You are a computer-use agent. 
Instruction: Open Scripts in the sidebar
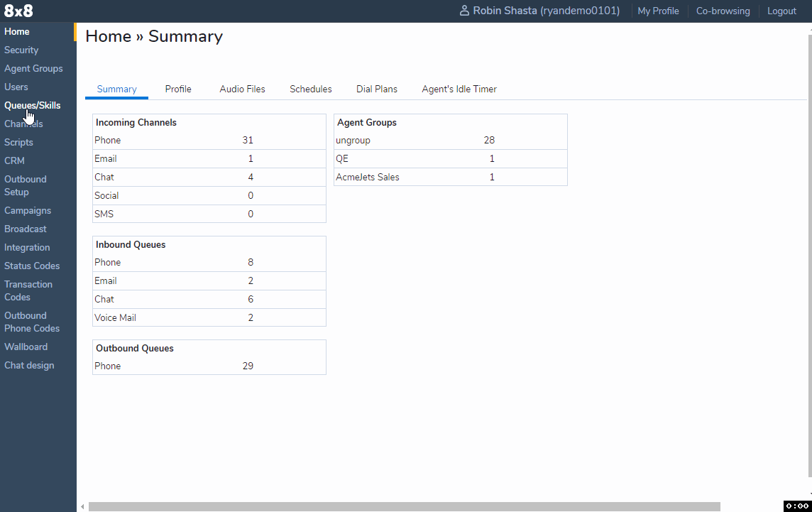[18, 143]
